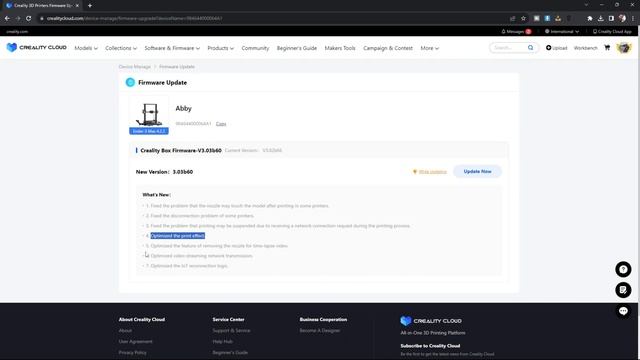
Task: Open Help Hub footer link
Action: click(x=222, y=342)
